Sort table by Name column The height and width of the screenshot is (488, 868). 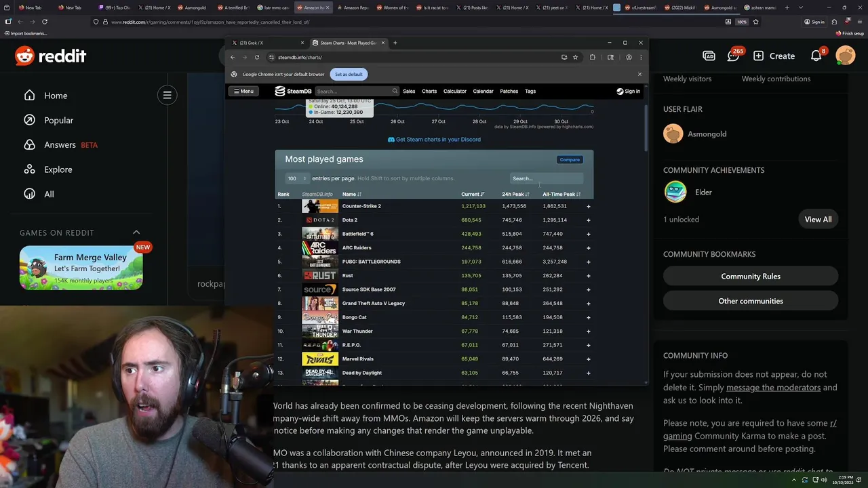click(351, 195)
